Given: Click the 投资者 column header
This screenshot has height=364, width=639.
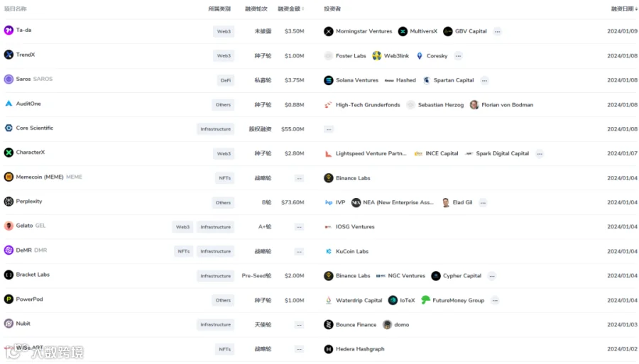Looking at the screenshot, I should [332, 9].
